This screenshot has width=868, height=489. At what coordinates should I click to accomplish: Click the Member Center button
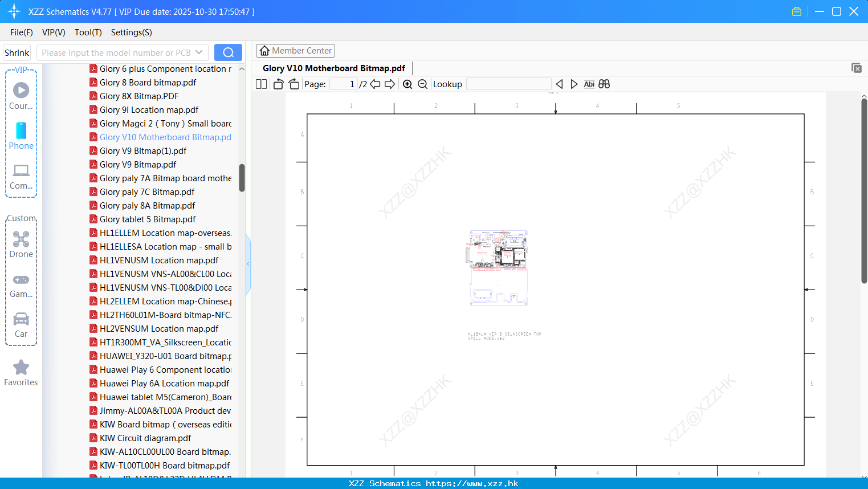pos(295,51)
